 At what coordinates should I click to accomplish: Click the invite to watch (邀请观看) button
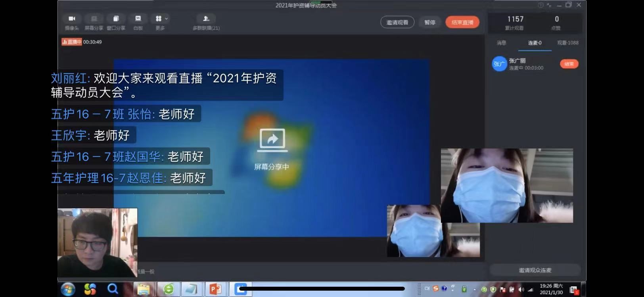tap(397, 22)
